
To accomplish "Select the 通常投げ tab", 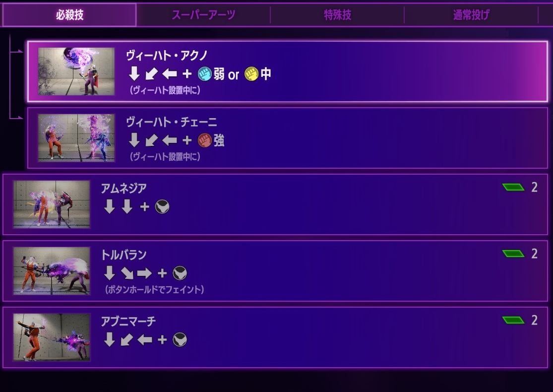I will coord(471,15).
